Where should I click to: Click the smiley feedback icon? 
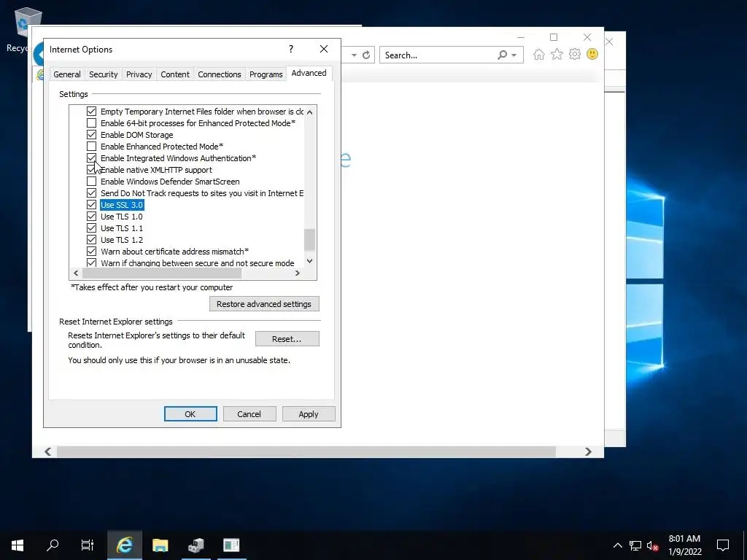click(592, 54)
